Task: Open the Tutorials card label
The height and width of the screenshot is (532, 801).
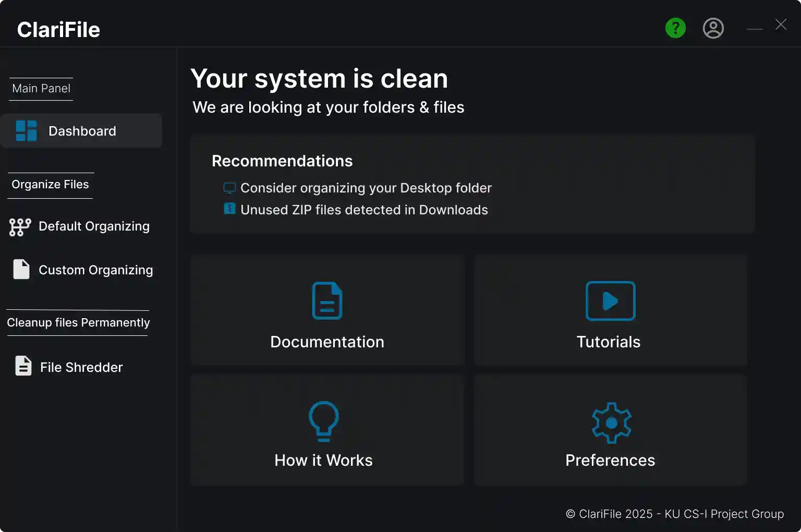Action: (608, 342)
